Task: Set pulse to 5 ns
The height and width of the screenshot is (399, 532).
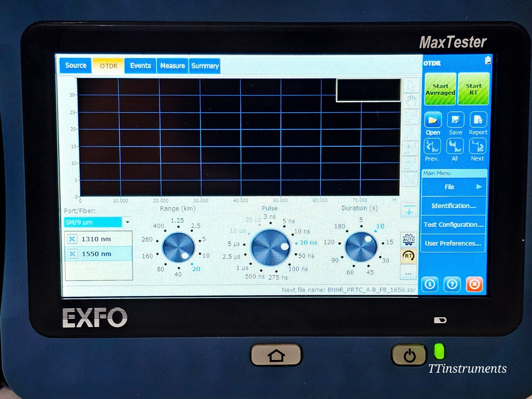Action: tap(289, 221)
